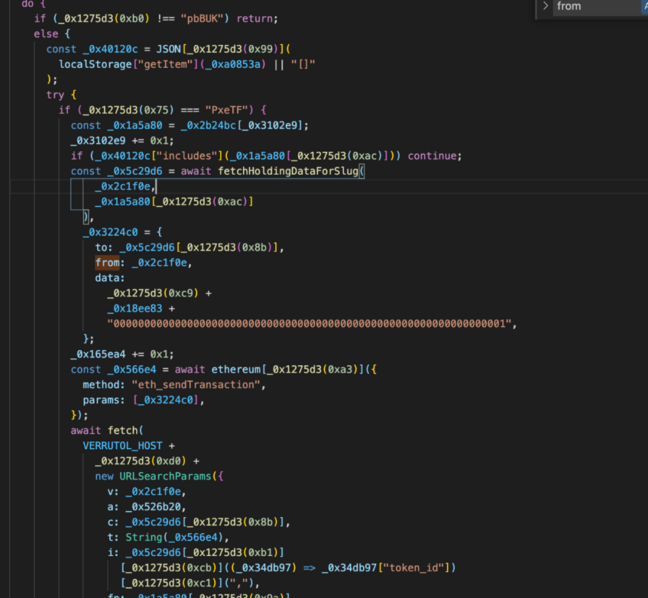This screenshot has height=598, width=648.
Task: Click the _0x526b20 variable
Action: [x=153, y=507]
